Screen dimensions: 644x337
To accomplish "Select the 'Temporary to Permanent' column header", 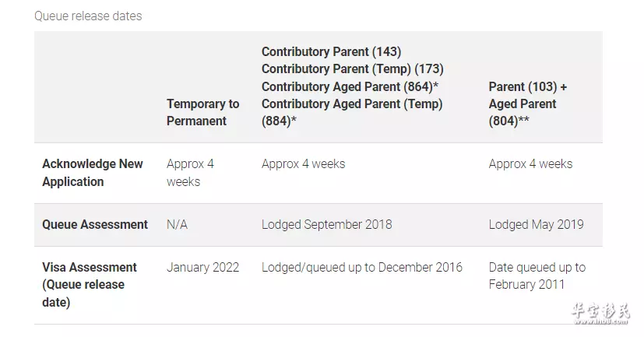I will pyautogui.click(x=203, y=113).
